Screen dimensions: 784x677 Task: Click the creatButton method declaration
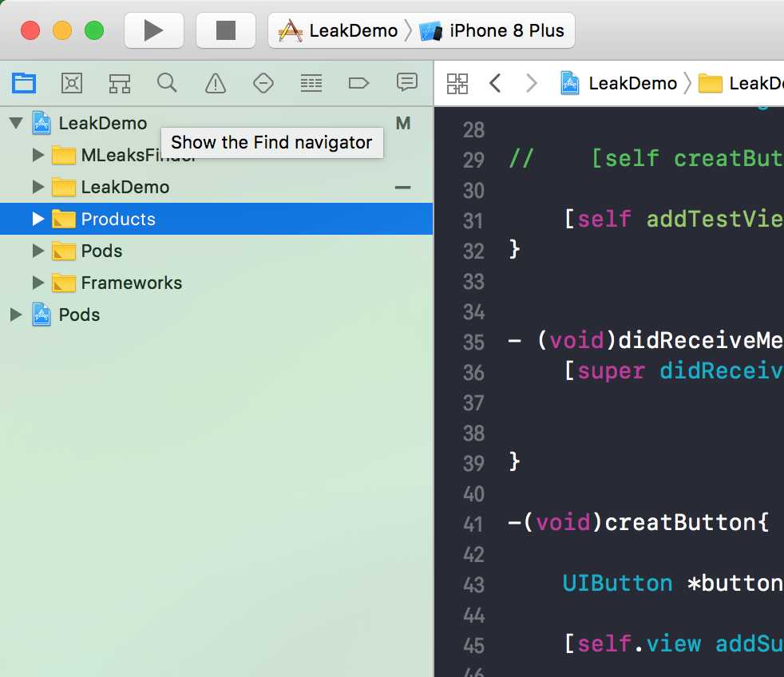pyautogui.click(x=639, y=523)
